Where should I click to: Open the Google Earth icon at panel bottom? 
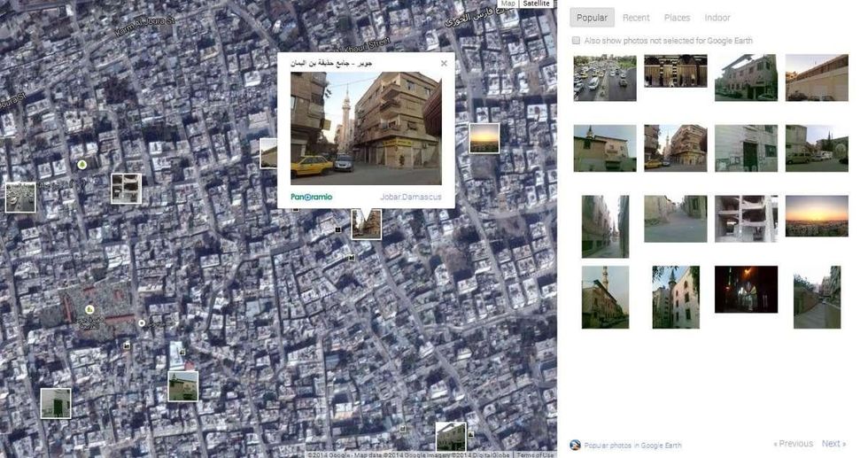click(x=575, y=445)
